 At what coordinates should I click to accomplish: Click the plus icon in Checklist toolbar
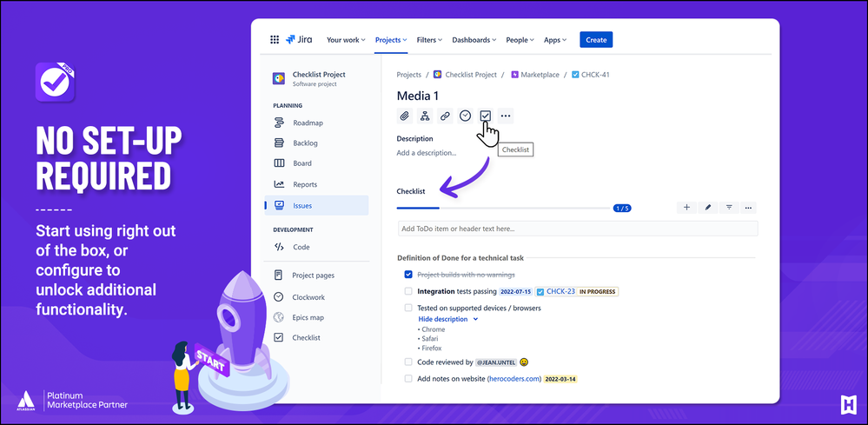(x=686, y=208)
